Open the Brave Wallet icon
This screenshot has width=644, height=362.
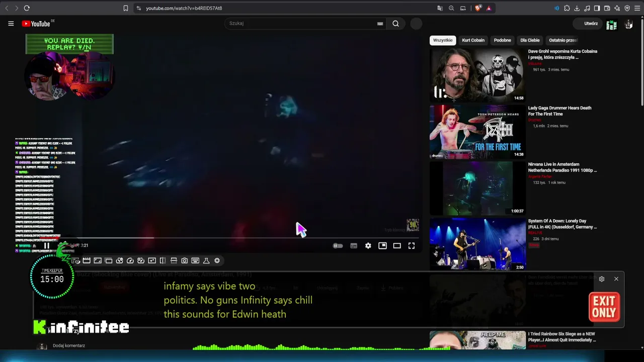607,8
